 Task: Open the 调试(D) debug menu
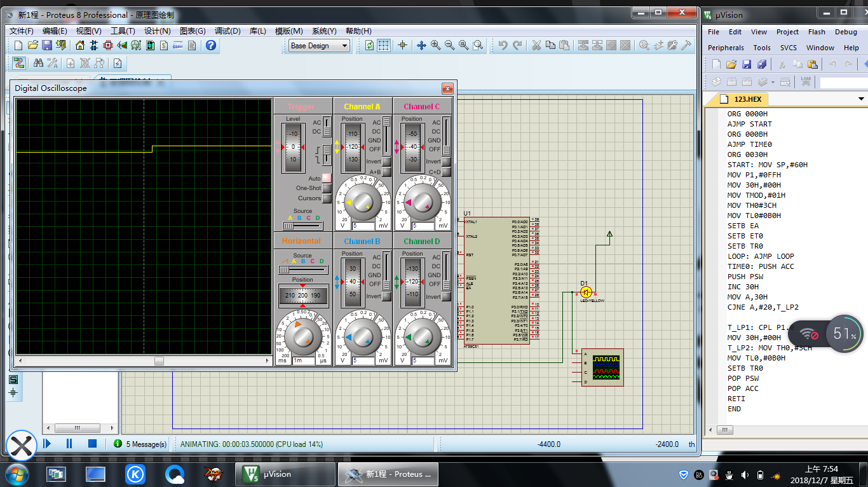coord(227,31)
